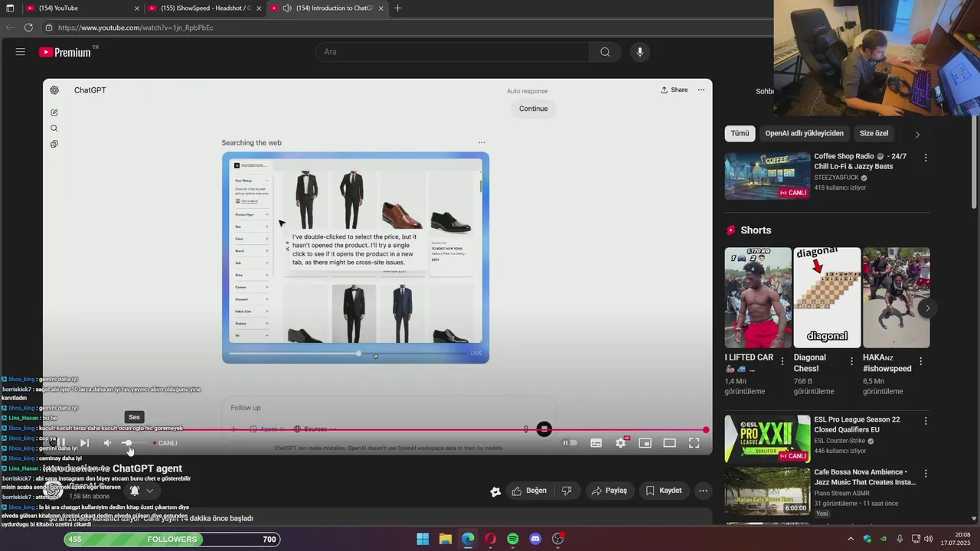980x551 pixels.
Task: Select the Size özel chip
Action: click(x=874, y=133)
